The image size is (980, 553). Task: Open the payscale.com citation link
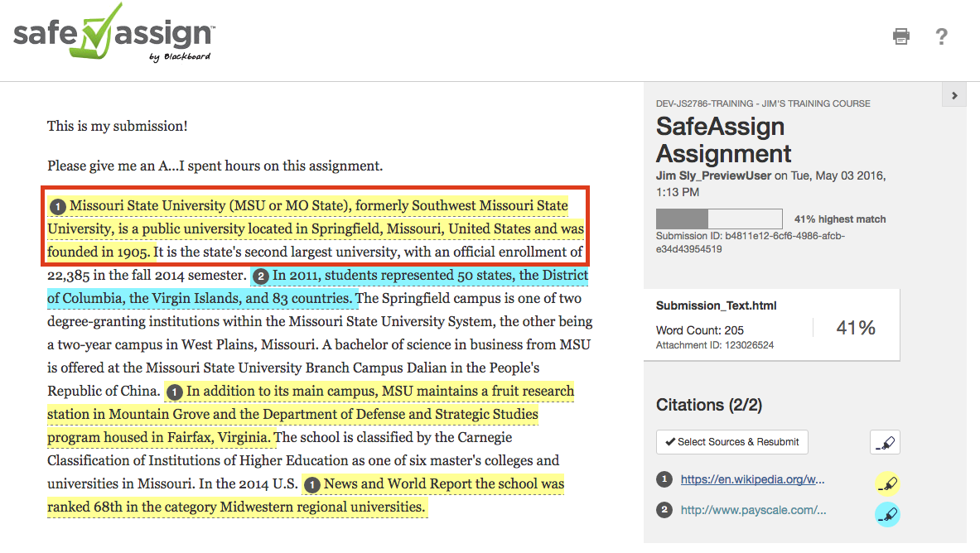(752, 511)
